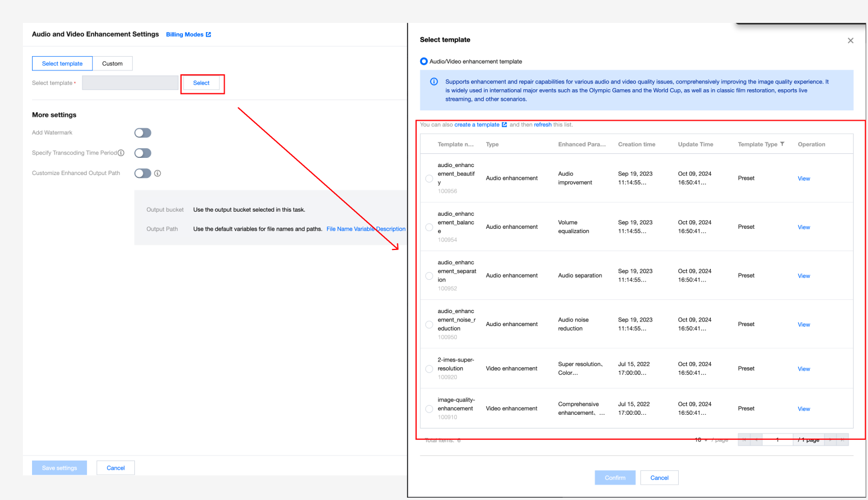Screen dimensions: 868x500
Task: Click the refresh link above the list
Action: click(x=543, y=125)
